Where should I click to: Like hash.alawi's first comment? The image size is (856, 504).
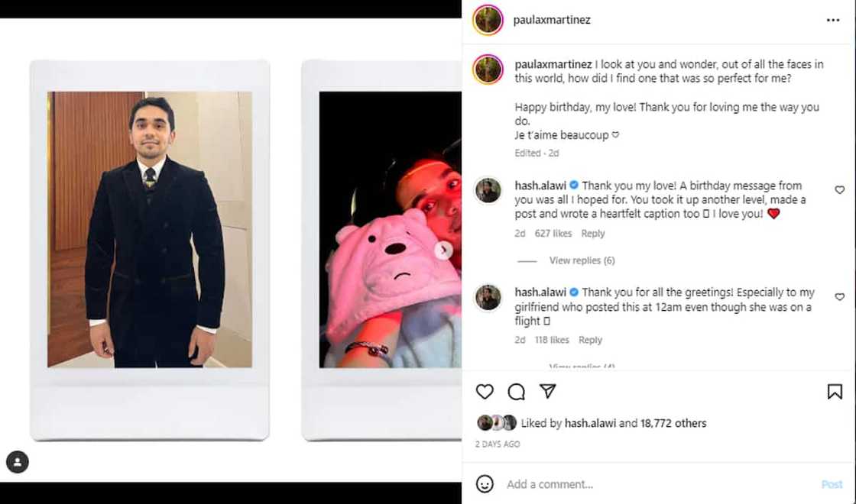click(x=839, y=190)
